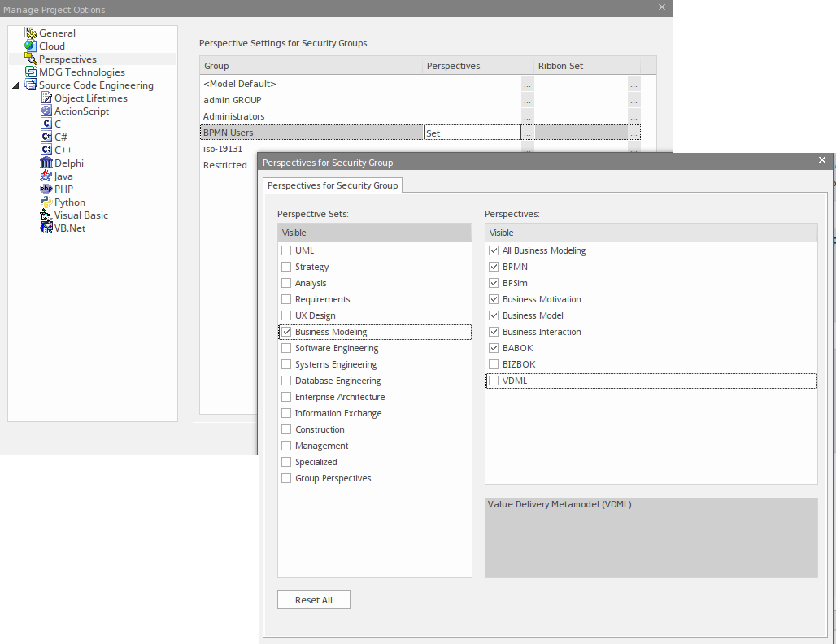836x644 pixels.
Task: Check the VDML perspective checkbox
Action: point(494,381)
